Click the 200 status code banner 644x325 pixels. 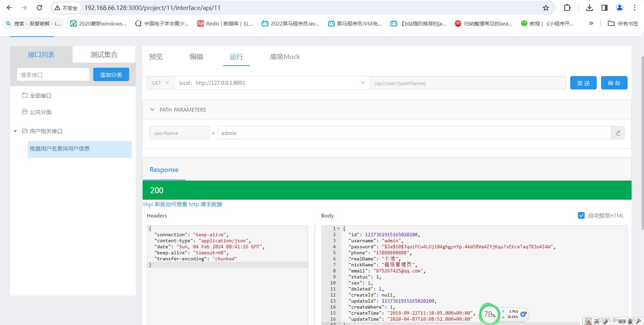pyautogui.click(x=387, y=190)
